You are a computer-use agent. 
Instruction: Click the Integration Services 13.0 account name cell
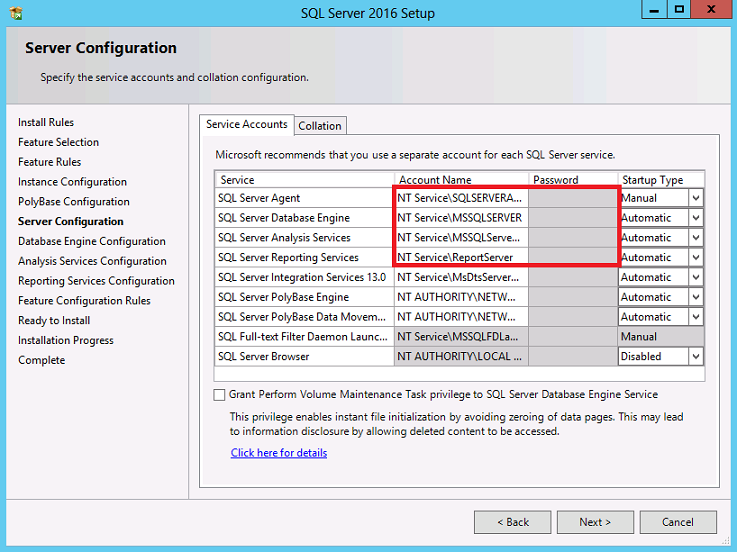461,277
